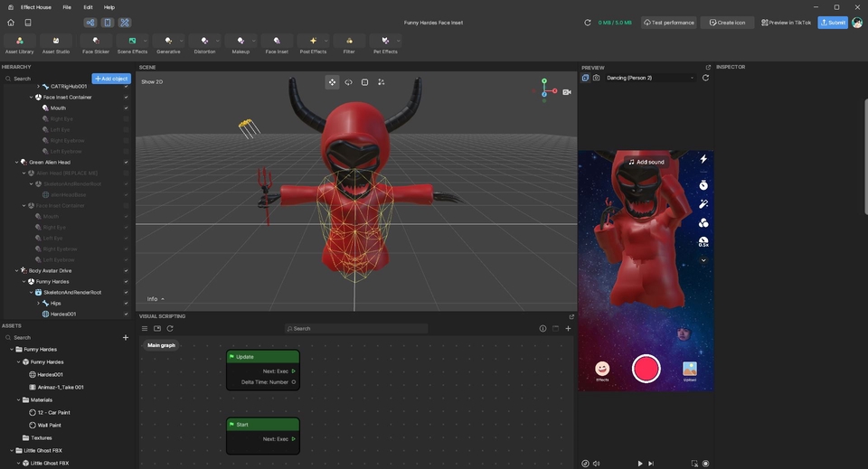This screenshot has height=469, width=868.
Task: Select the transform pivot tool in scene
Action: tap(381, 82)
